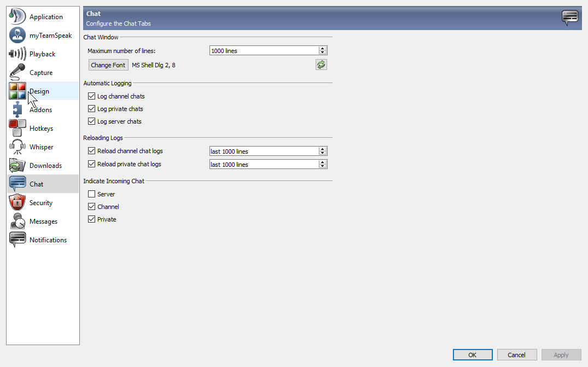Select the Playback speaker icon
588x367 pixels.
tap(18, 54)
